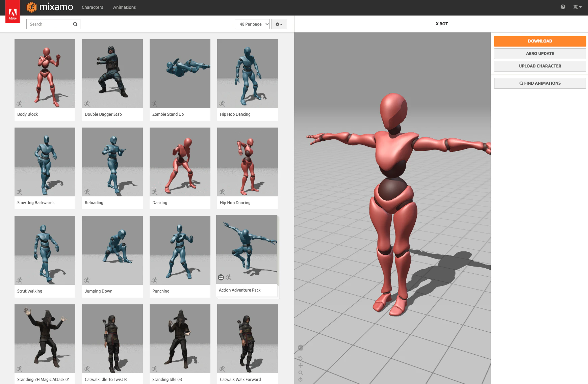Select the Double Dagger Stab animation
Image resolution: width=588 pixels, height=384 pixels.
(x=112, y=80)
